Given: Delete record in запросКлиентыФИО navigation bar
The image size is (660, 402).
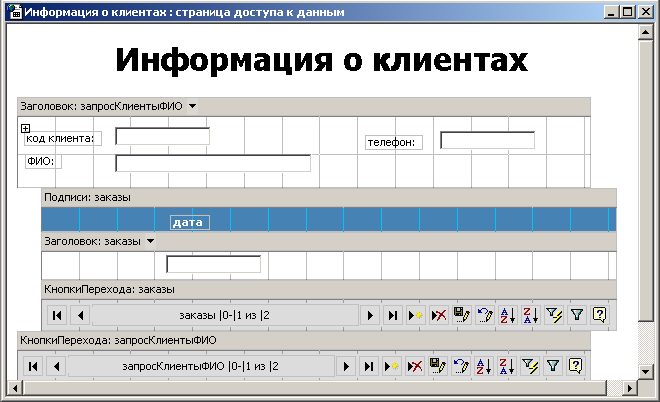Looking at the screenshot, I should pyautogui.click(x=415, y=366).
